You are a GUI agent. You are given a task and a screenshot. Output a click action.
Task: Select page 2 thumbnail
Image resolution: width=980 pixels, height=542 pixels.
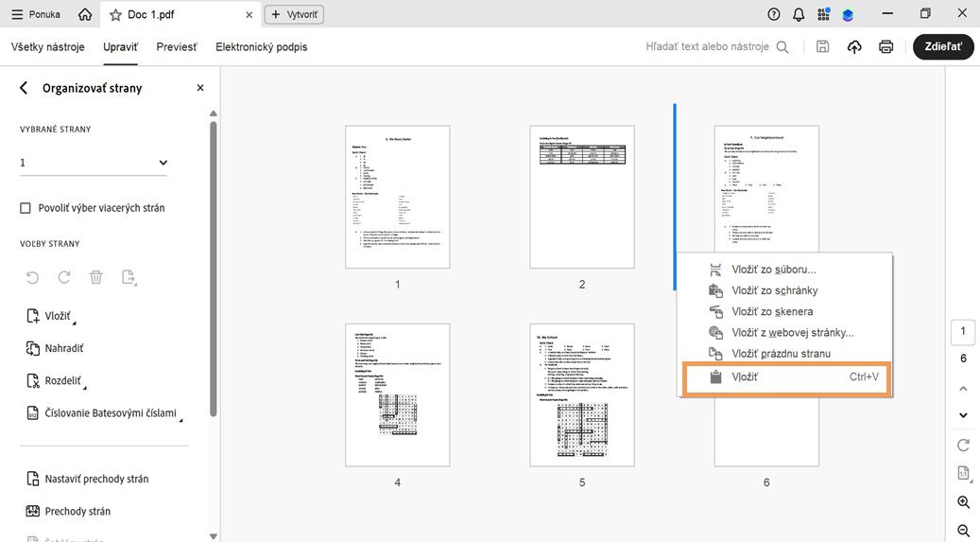click(x=582, y=197)
